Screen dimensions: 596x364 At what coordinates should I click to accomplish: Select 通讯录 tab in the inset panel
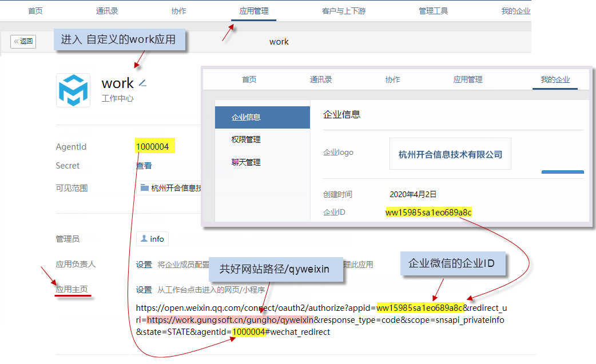[x=320, y=79]
